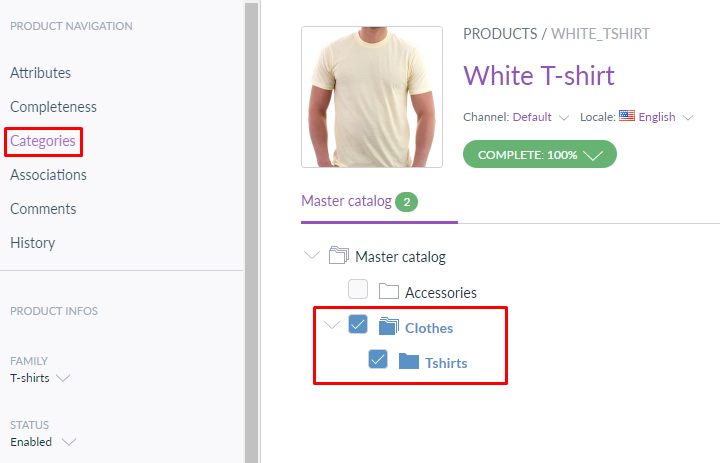Open the Family T-shirts dropdown
Image resolution: width=720 pixels, height=463 pixels.
[40, 378]
